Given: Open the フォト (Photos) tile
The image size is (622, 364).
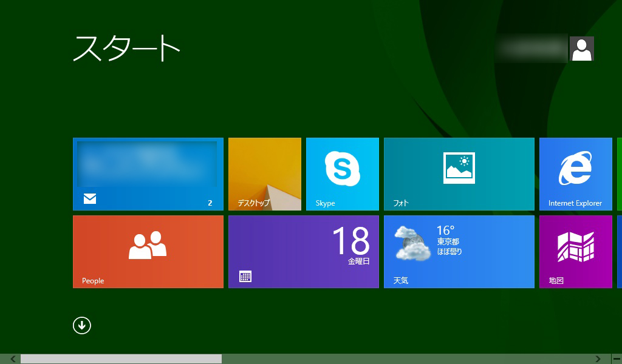Looking at the screenshot, I should coord(459,174).
